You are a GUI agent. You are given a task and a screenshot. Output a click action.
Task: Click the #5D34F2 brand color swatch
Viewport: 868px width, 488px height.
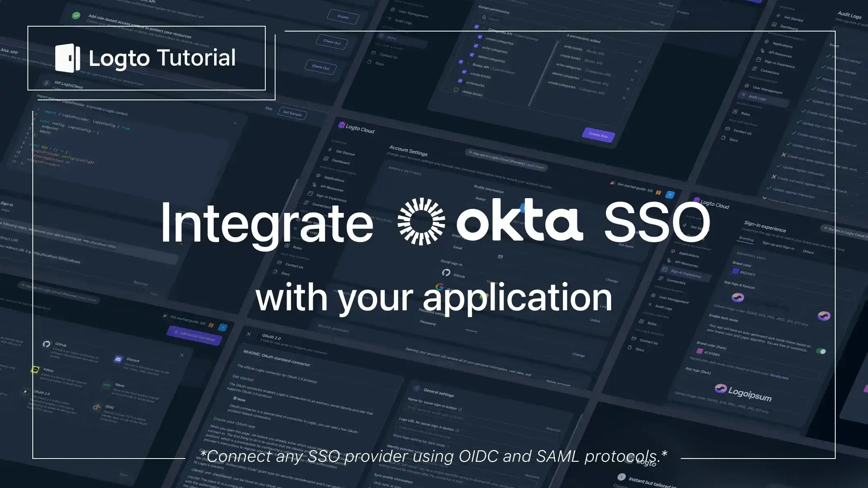[736, 271]
